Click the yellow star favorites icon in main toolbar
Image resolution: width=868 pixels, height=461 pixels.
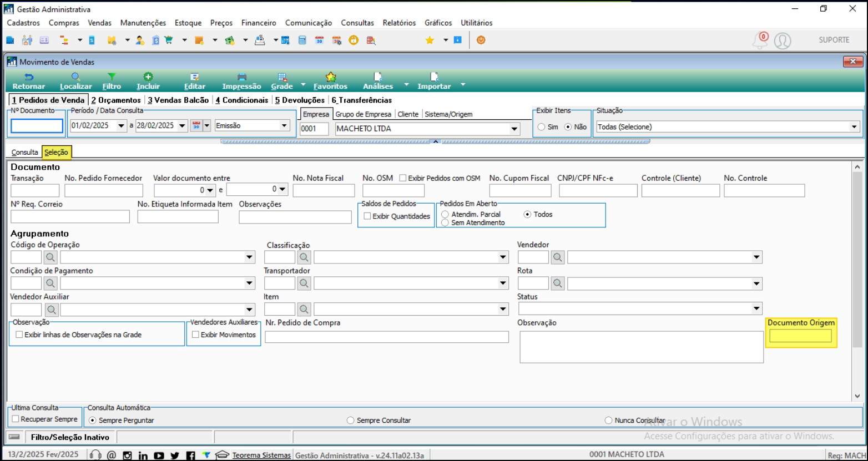coord(430,40)
